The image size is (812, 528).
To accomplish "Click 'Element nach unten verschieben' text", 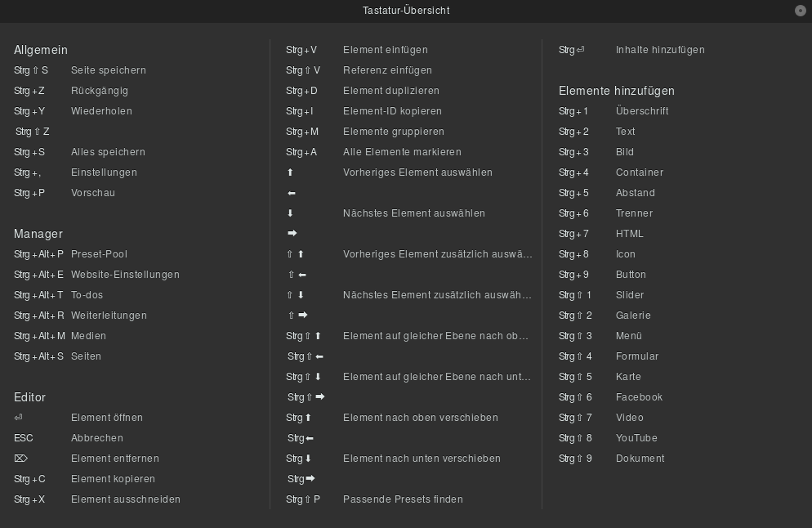I will [x=422, y=459].
